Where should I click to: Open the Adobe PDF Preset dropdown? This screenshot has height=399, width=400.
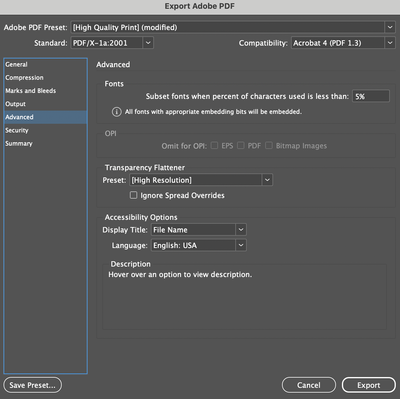tap(233, 27)
